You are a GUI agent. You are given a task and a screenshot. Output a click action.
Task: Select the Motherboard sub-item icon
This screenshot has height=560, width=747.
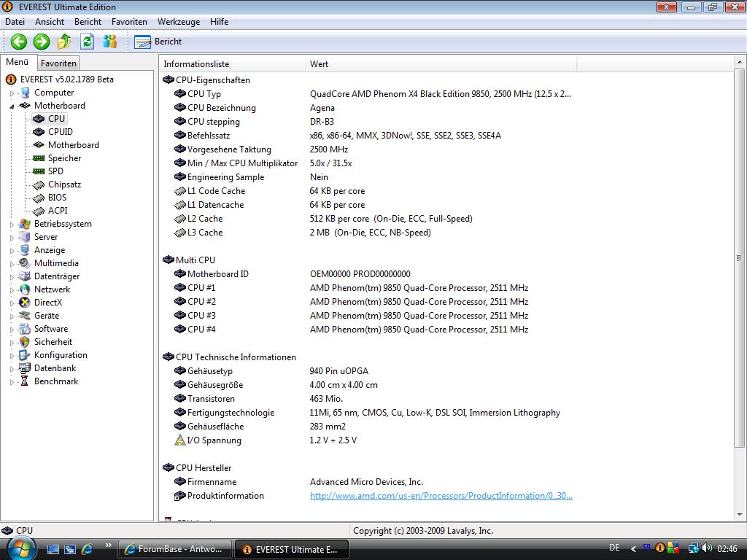click(39, 145)
